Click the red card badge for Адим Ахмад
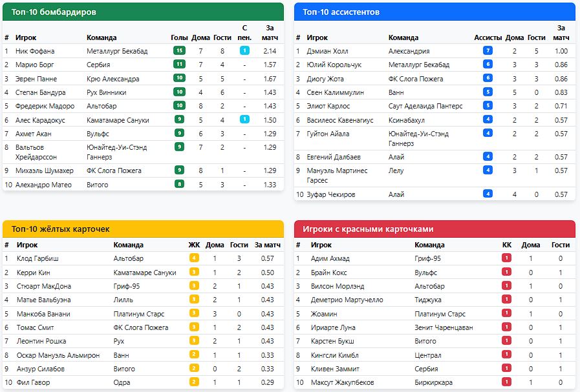 click(x=506, y=258)
